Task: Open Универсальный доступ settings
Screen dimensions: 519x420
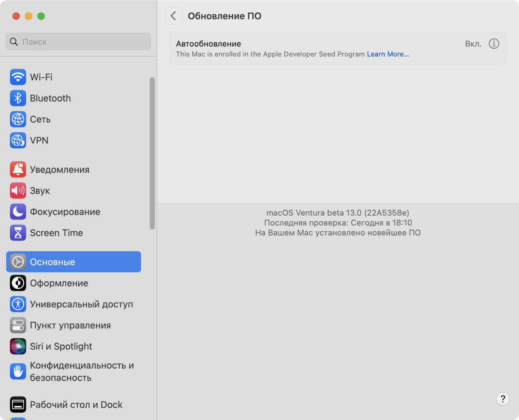Action: coord(81,305)
